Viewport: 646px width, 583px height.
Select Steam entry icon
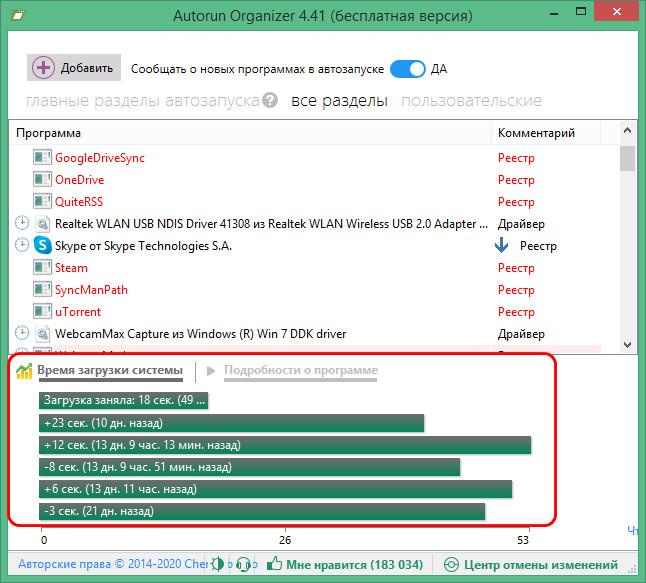[42, 268]
